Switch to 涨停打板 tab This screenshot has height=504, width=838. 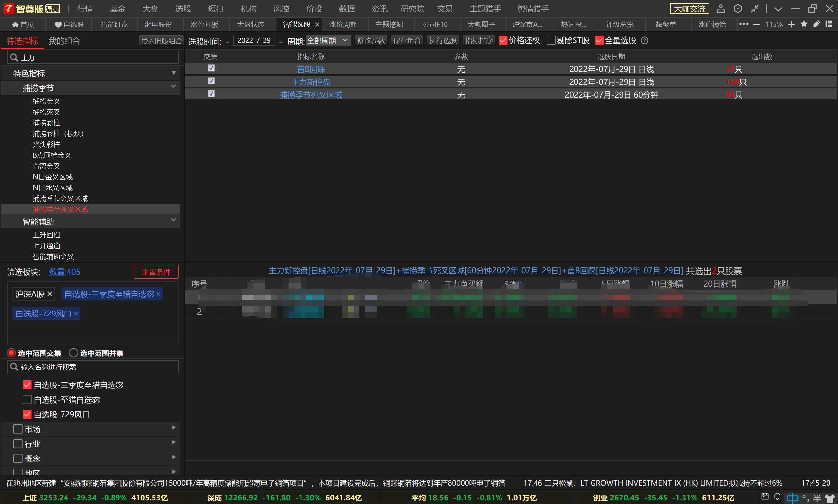(205, 25)
